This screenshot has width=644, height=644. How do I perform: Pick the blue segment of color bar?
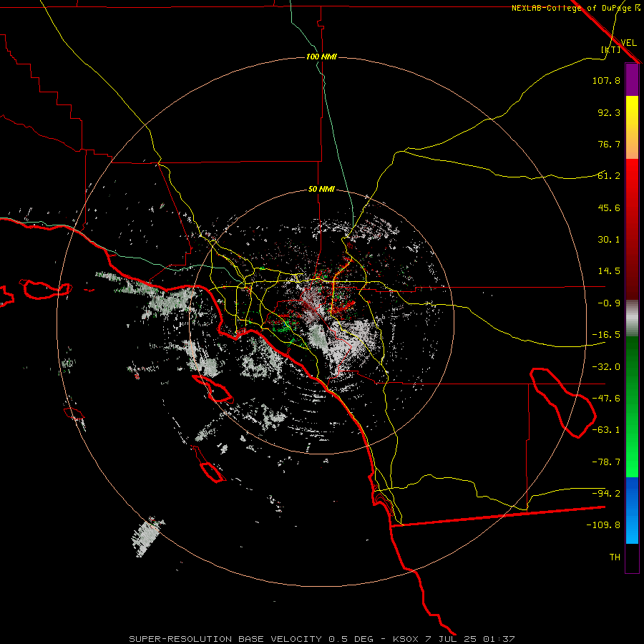[x=632, y=510]
